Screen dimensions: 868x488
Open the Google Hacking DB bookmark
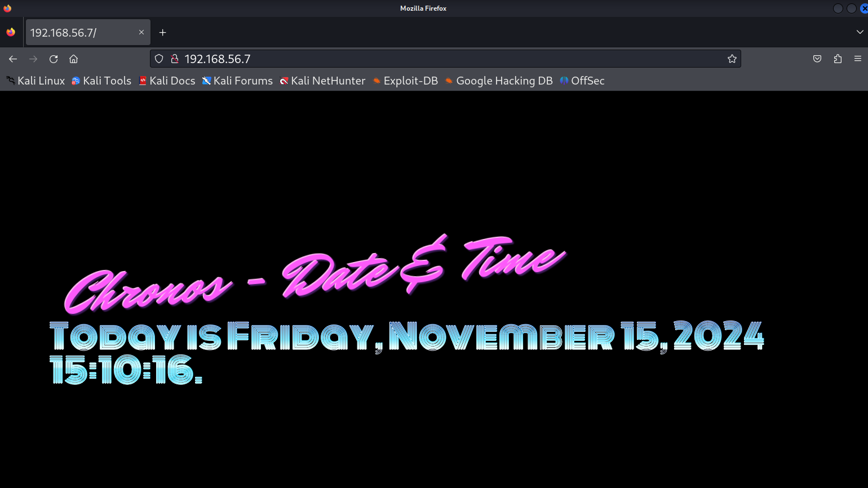(x=499, y=81)
